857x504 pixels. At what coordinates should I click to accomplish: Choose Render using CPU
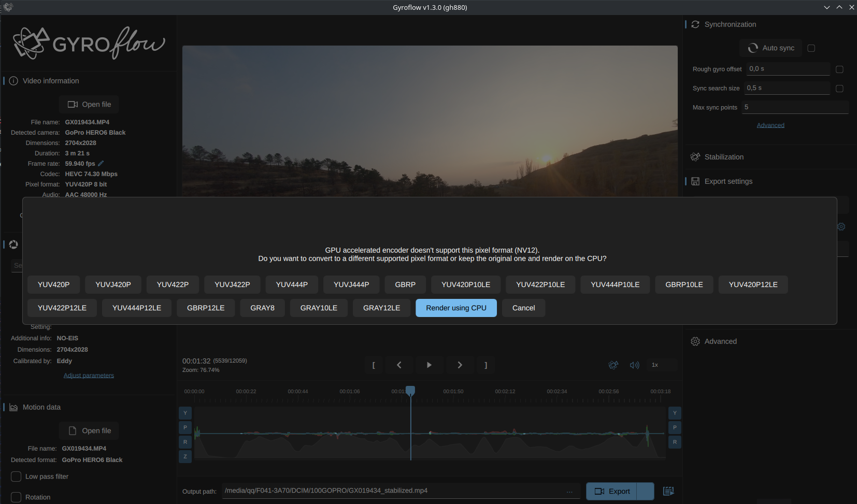[456, 308]
